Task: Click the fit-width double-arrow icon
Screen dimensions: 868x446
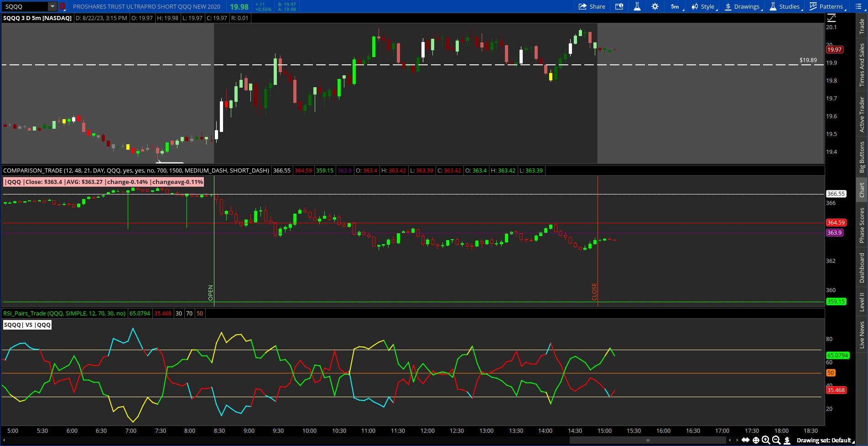Action: 746,440
